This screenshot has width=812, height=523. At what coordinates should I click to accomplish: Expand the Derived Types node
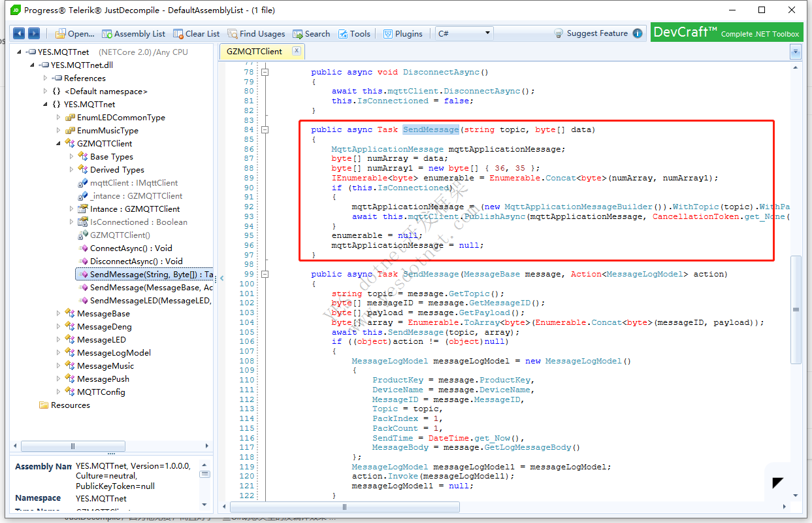coord(72,169)
